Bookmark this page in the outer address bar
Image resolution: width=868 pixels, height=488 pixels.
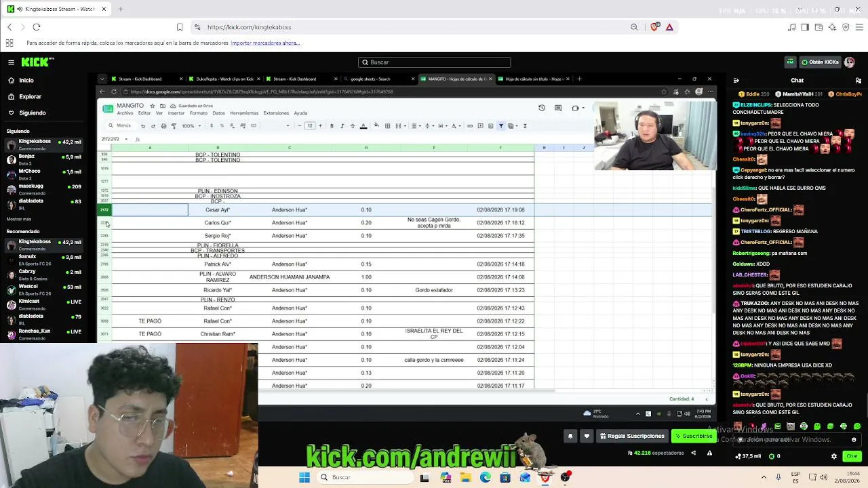pos(180,27)
